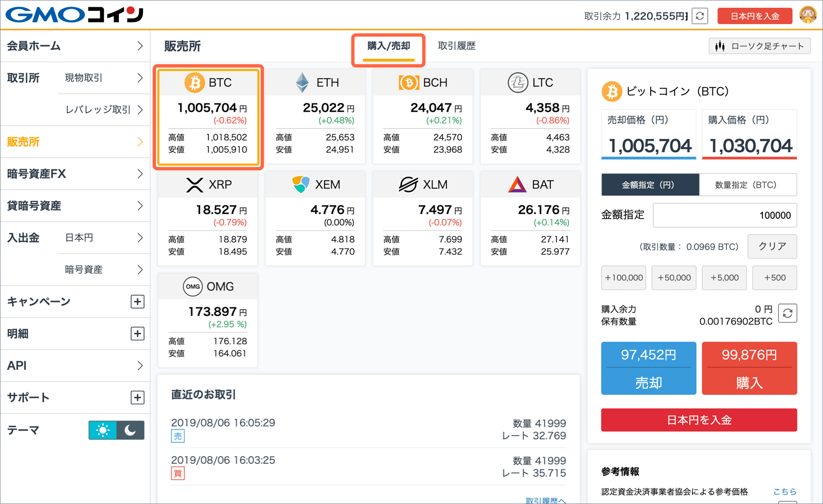Select the BTC coin card icon
Screen dimensions: 823x504
coord(194,82)
